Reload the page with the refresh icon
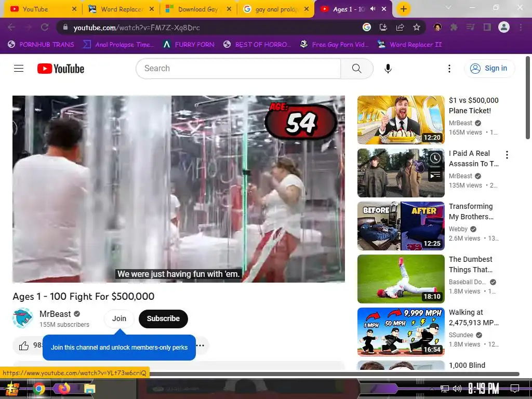532x399 pixels. coord(45,27)
